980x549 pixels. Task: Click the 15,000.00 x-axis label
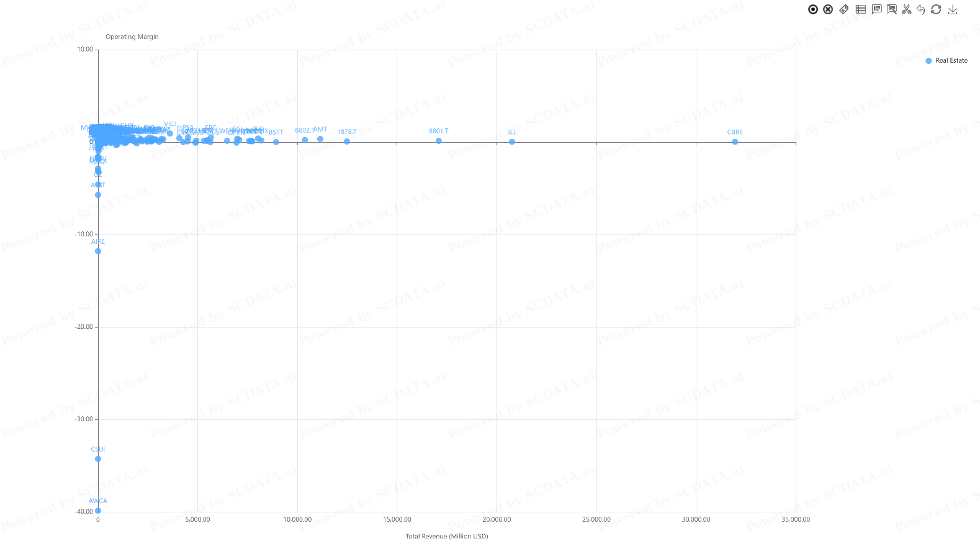pos(397,520)
